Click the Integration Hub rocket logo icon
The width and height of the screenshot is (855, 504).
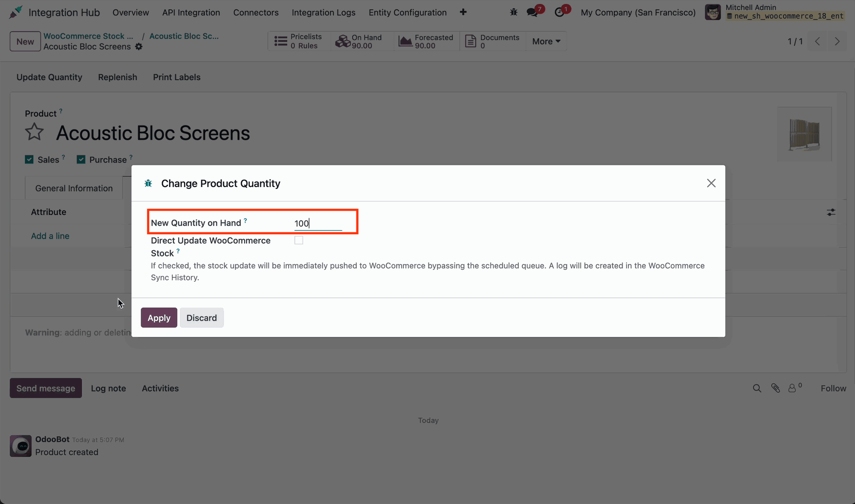(x=16, y=12)
